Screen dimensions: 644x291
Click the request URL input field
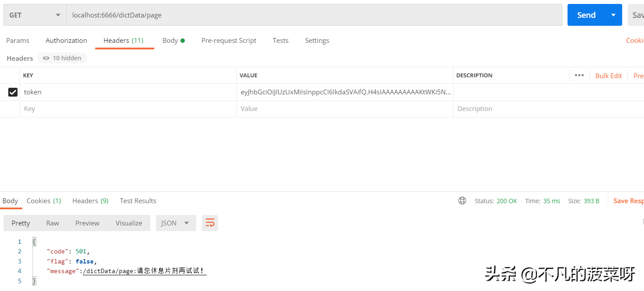(x=314, y=15)
